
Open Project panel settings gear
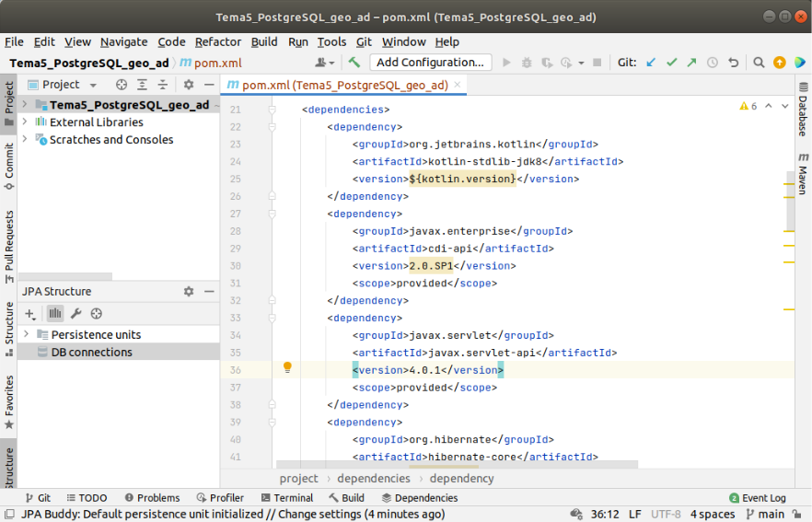(189, 85)
